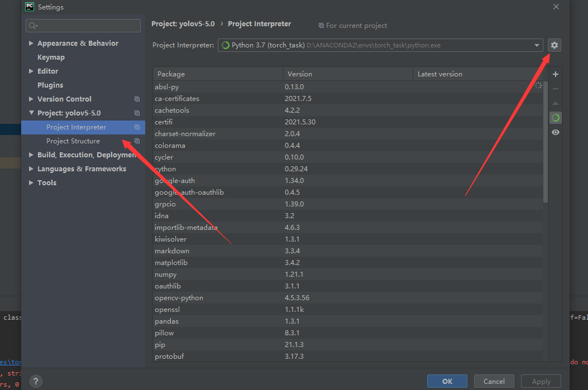The height and width of the screenshot is (390, 588).
Task: Click the project-level icon beside Project Structure
Action: (x=137, y=141)
